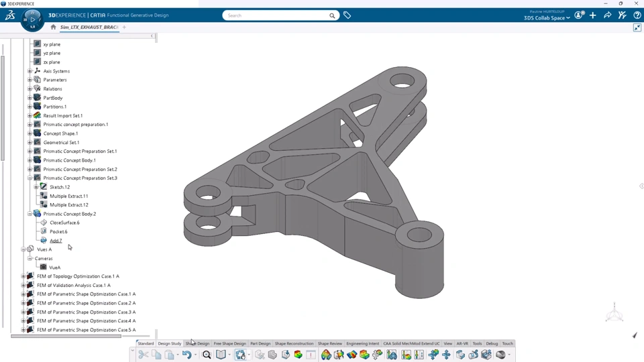
Task: Open the sphere material dropdown arrow
Action: point(509,355)
